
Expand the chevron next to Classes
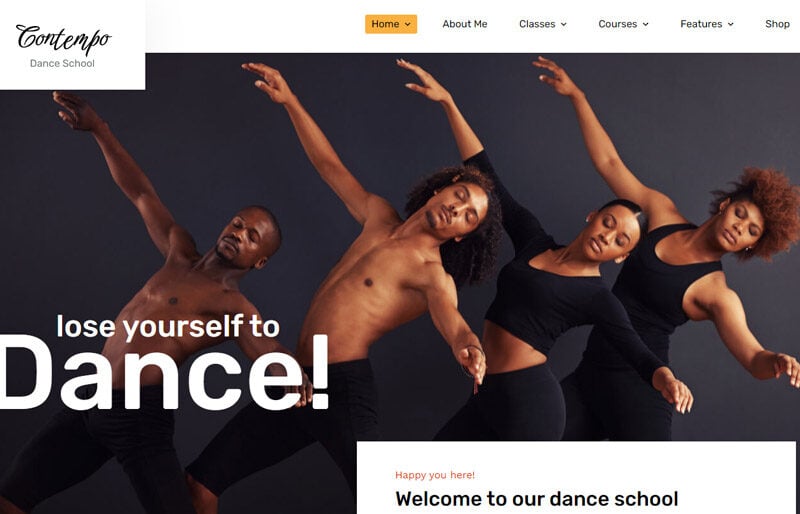(564, 25)
